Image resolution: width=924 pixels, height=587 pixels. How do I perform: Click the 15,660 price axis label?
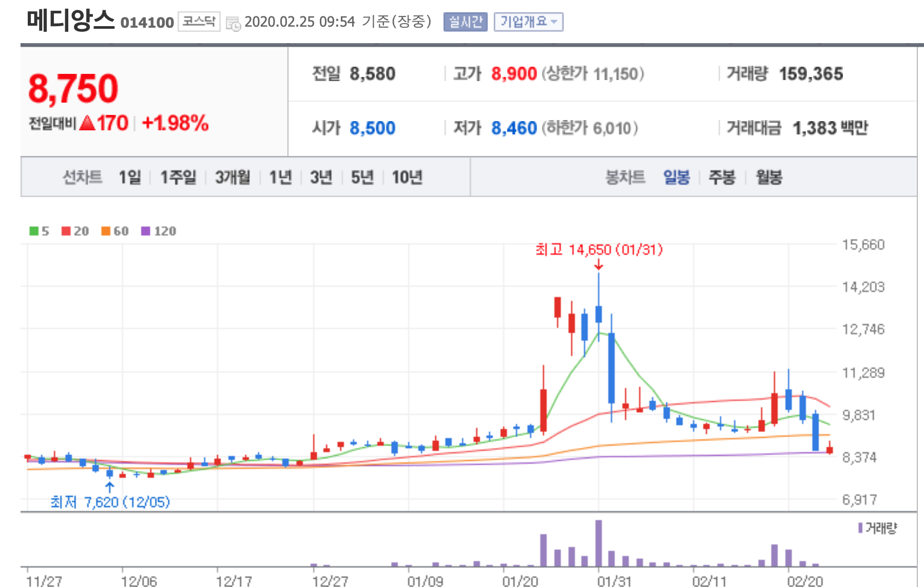coord(863,245)
